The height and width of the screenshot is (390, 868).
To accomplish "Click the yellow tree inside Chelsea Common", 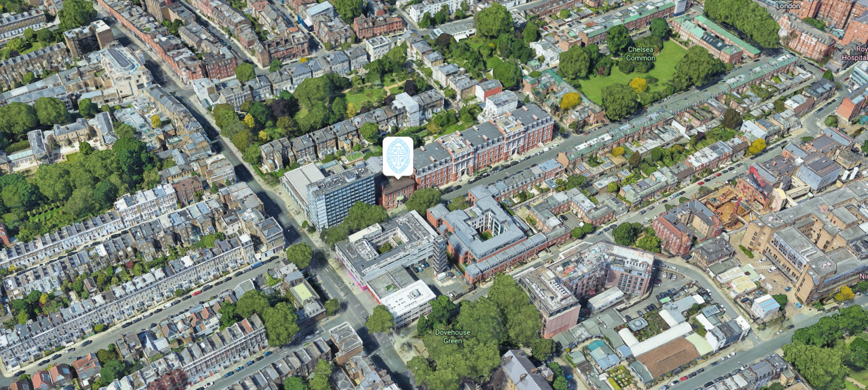I will (638, 85).
